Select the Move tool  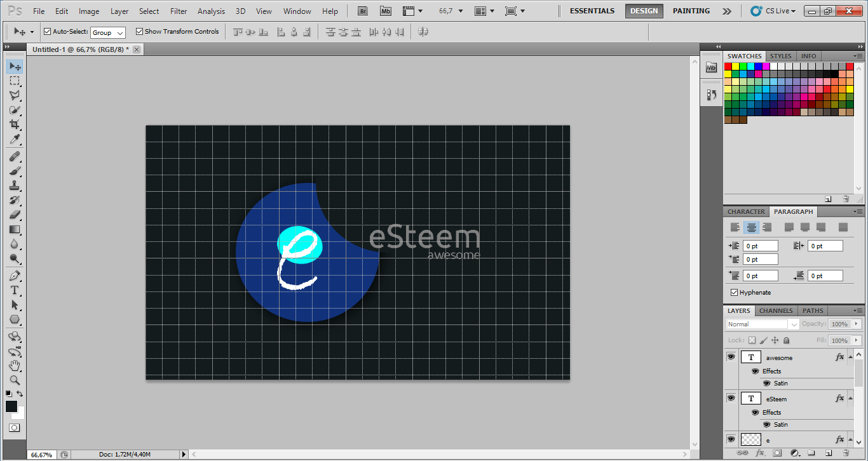pyautogui.click(x=15, y=66)
